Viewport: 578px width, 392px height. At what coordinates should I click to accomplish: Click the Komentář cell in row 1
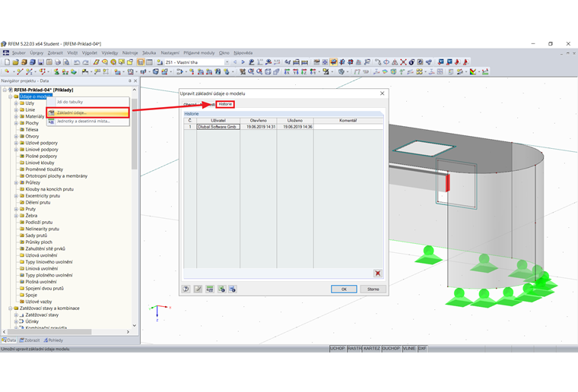tap(348, 127)
